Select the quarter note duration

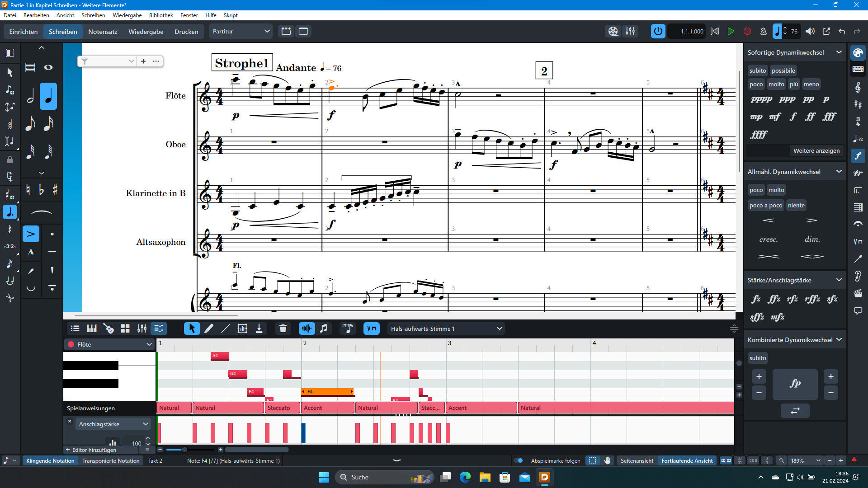pos(48,96)
